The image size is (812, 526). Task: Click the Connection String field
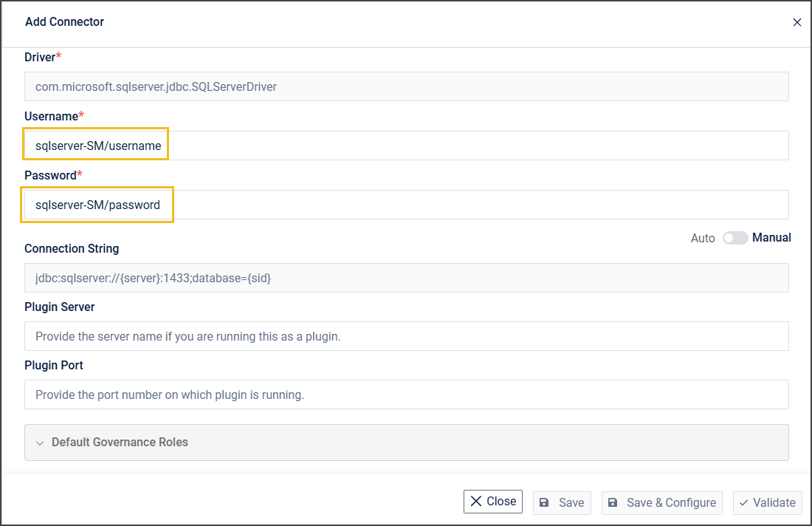tap(406, 278)
